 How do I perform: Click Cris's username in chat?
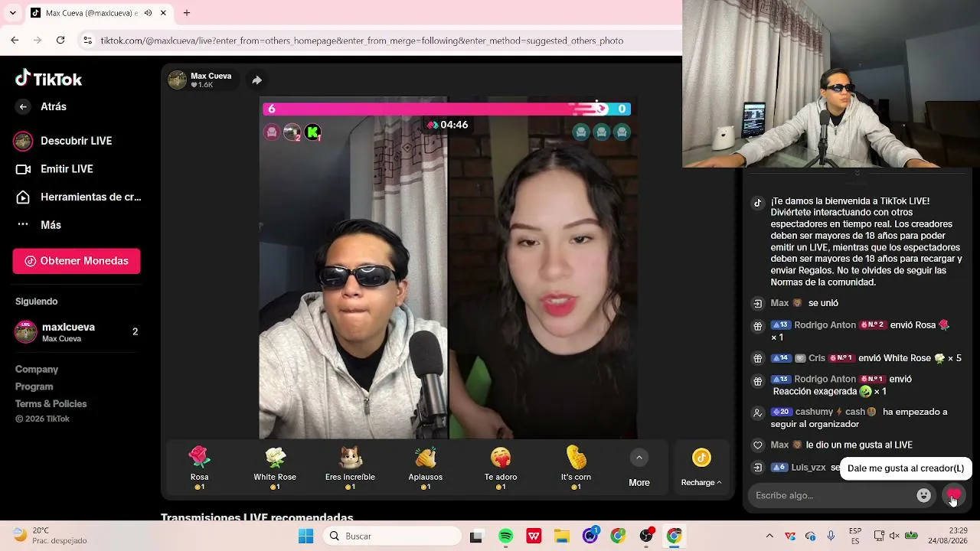pyautogui.click(x=817, y=358)
